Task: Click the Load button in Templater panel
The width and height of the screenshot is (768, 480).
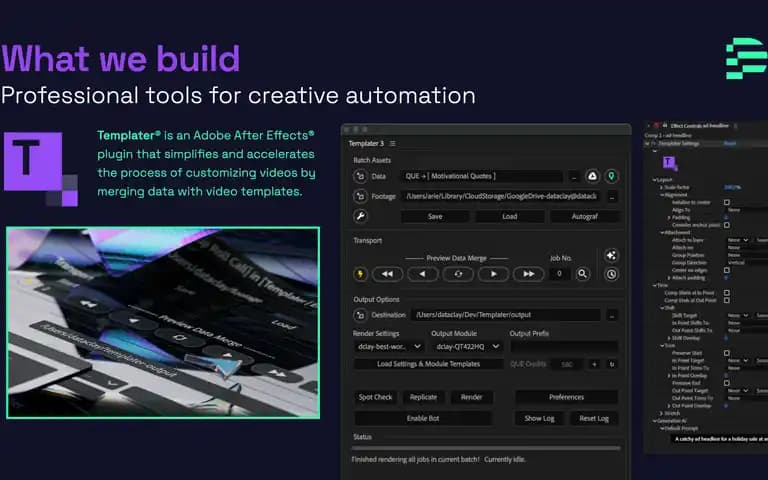Action: [509, 216]
